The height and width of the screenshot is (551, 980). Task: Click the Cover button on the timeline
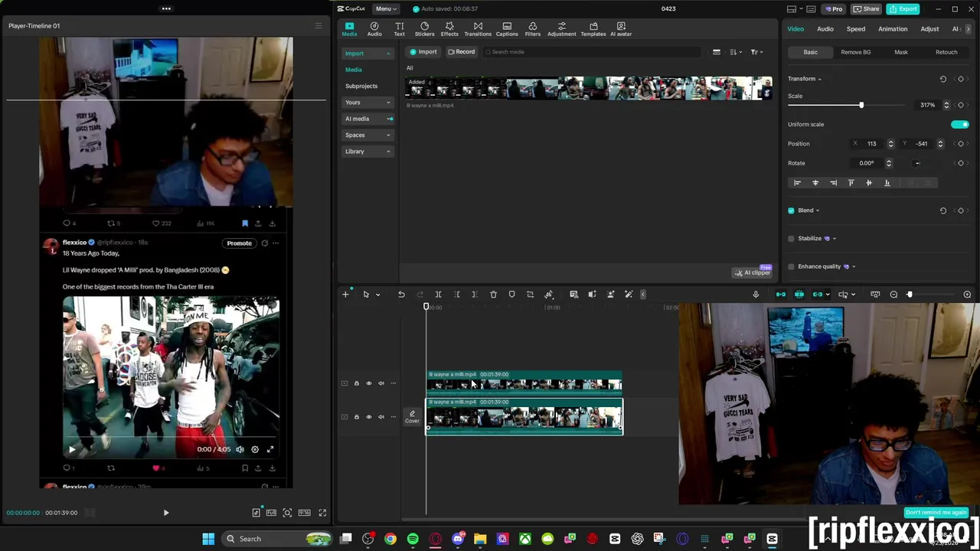click(x=412, y=416)
